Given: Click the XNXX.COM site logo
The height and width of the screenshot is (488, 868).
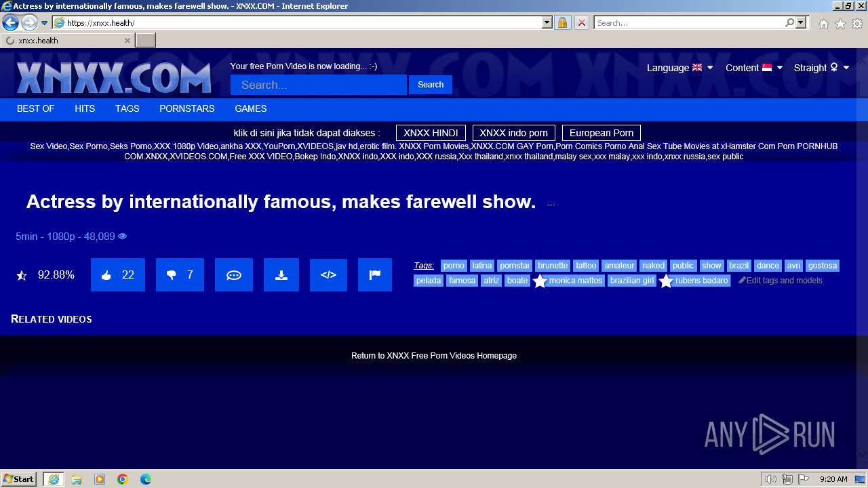Looking at the screenshot, I should (x=114, y=77).
